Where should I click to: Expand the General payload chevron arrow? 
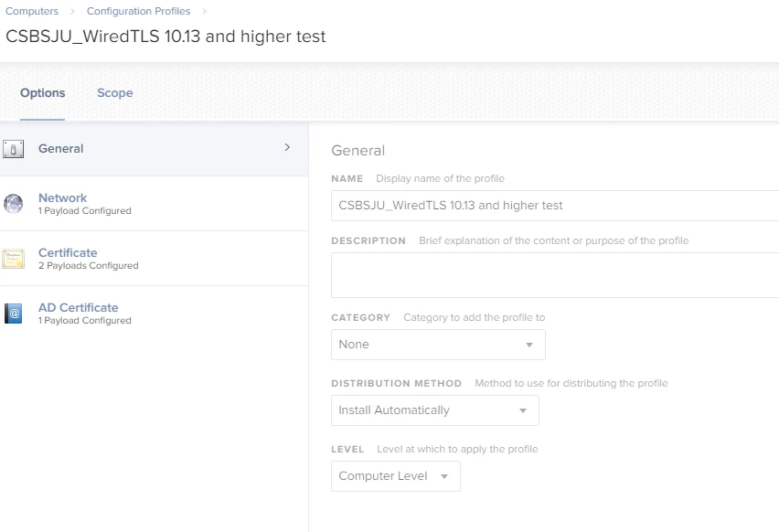[287, 147]
